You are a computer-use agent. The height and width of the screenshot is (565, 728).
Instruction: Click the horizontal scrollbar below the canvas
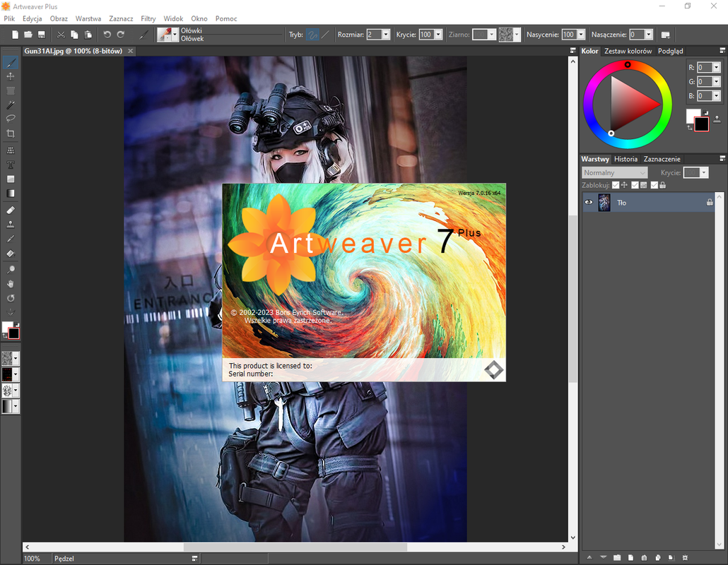[295, 547]
